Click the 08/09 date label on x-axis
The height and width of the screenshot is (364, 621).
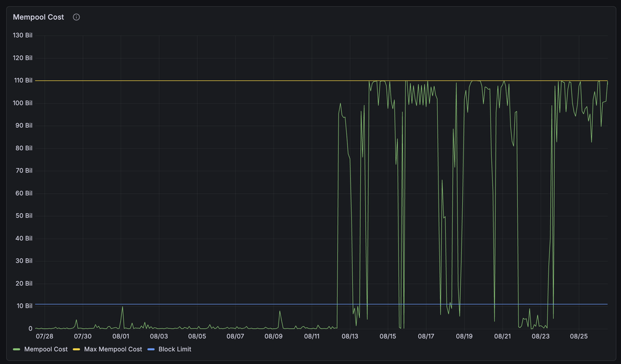pyautogui.click(x=274, y=336)
